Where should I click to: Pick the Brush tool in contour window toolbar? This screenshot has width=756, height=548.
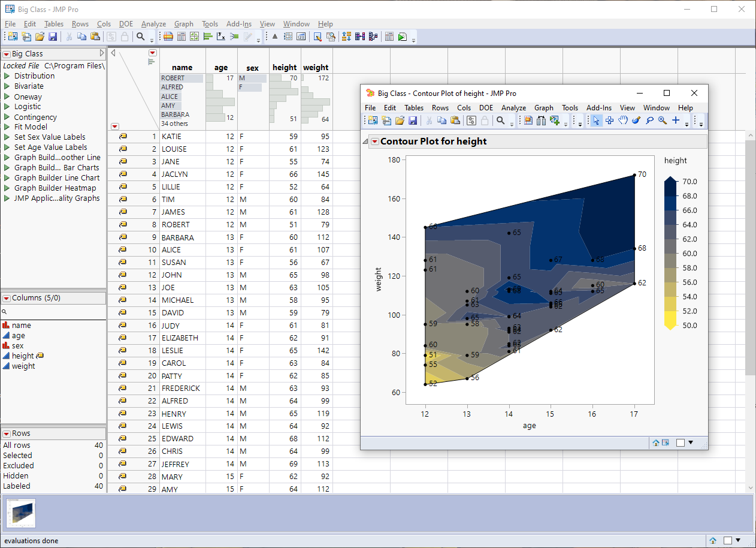pyautogui.click(x=636, y=121)
